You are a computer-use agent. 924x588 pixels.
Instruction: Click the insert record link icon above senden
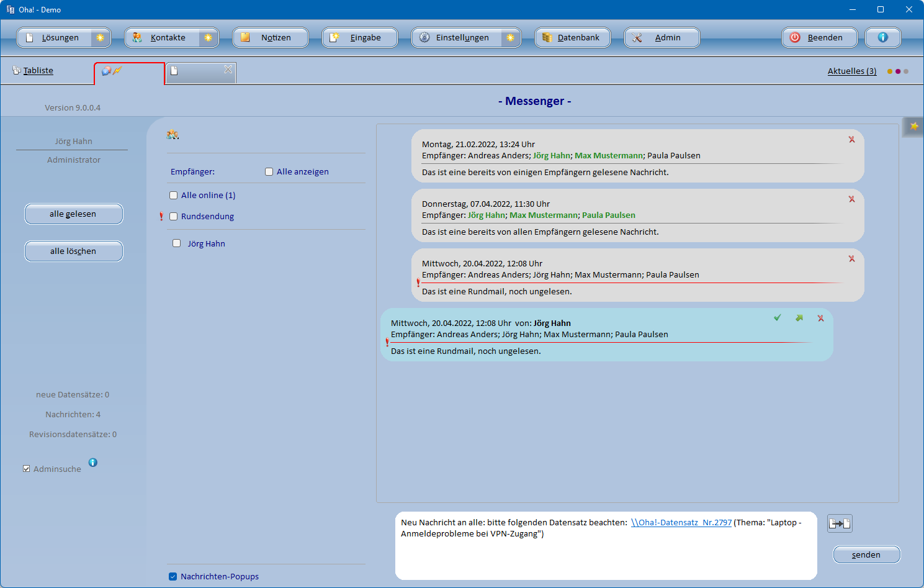point(839,523)
